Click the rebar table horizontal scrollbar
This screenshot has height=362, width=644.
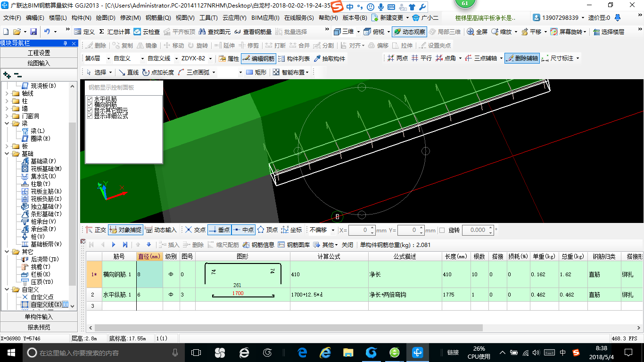[289, 328]
